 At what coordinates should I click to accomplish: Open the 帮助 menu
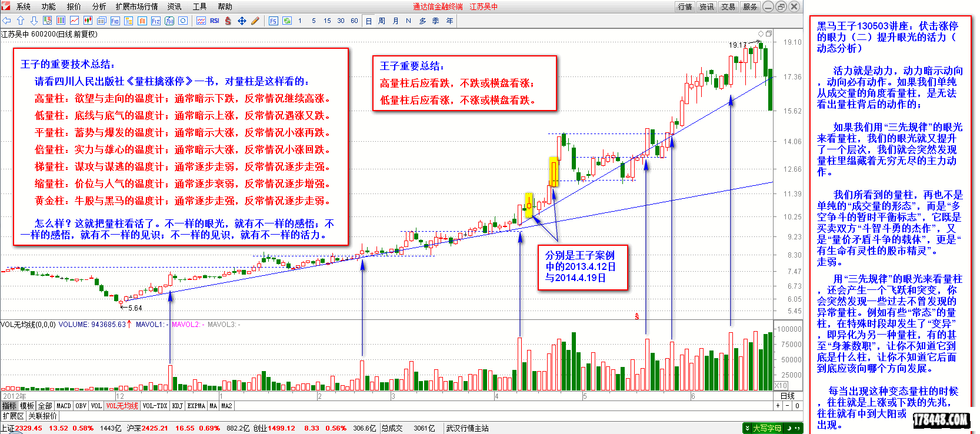pos(225,6)
